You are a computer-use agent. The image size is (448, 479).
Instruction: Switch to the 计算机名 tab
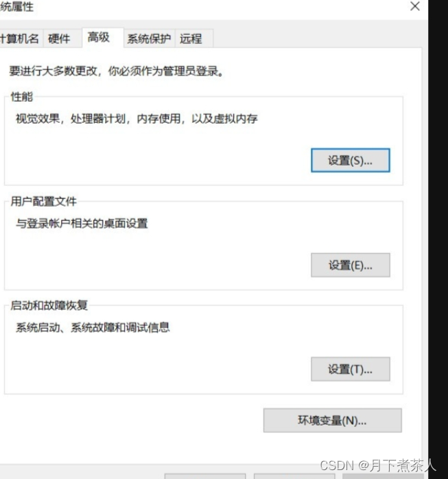(20, 39)
